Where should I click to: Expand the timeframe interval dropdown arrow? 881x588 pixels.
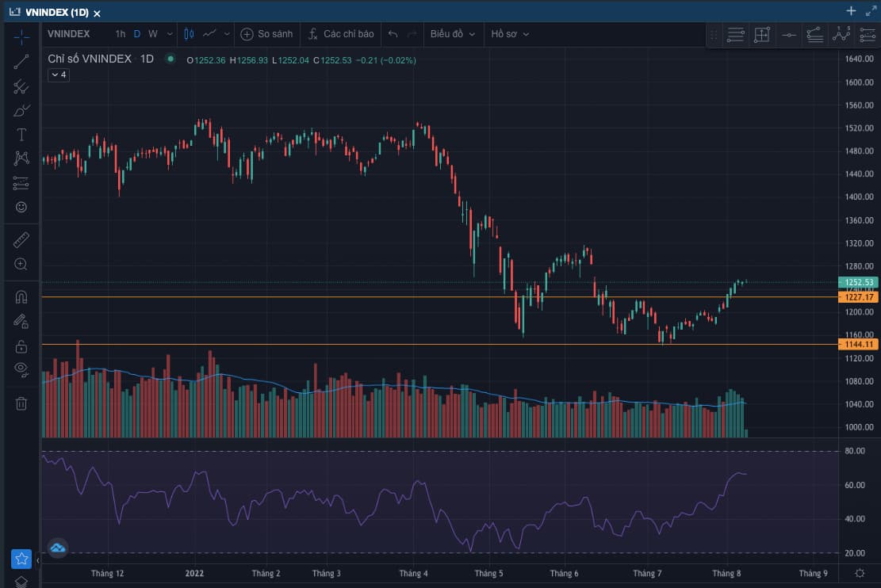(170, 34)
